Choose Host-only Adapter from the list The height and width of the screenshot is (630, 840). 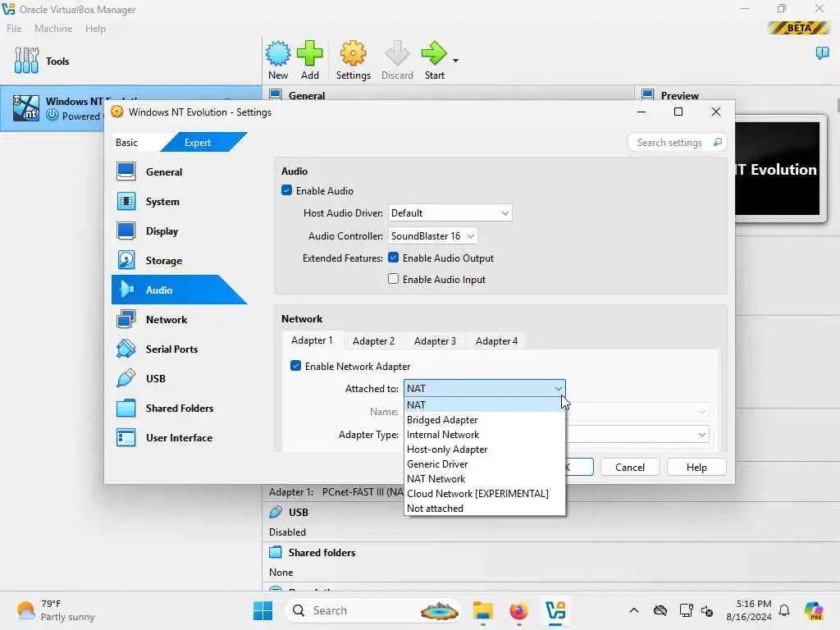coord(484,449)
